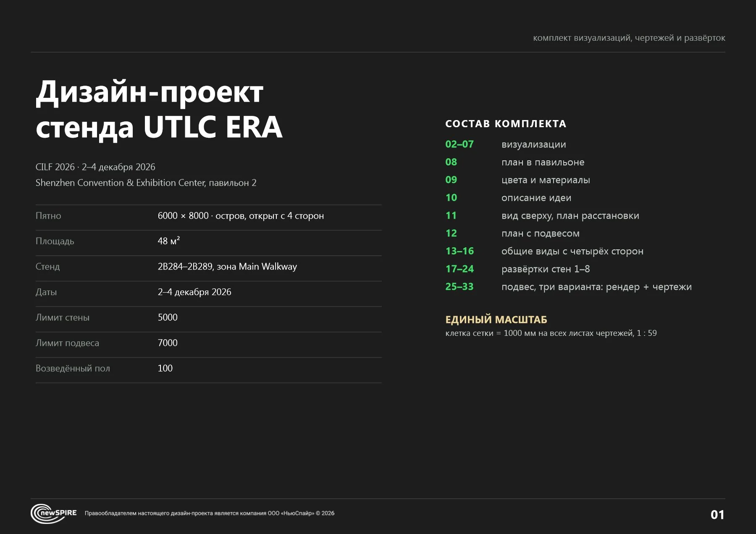Click the 'Площадь' row label
756x534 pixels.
click(55, 241)
